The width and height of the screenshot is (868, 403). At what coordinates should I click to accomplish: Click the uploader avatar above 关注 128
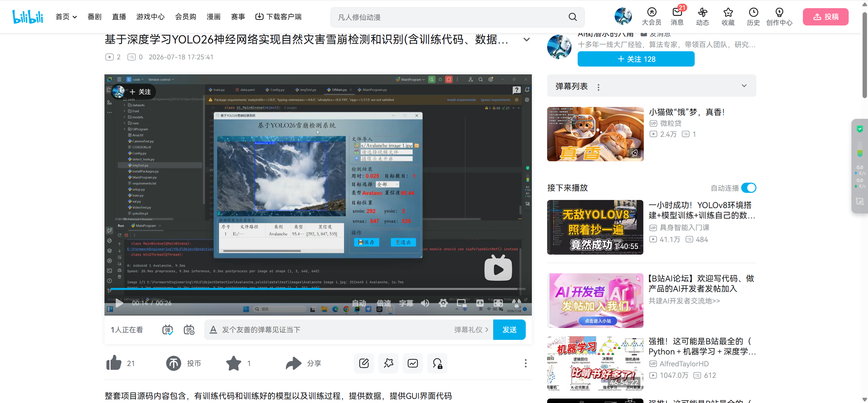pos(559,47)
